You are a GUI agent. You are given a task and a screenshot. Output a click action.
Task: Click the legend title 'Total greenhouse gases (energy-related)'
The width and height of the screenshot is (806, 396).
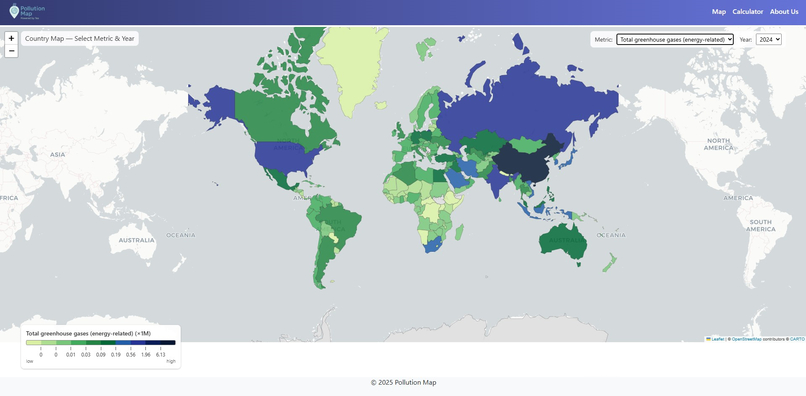(79, 333)
